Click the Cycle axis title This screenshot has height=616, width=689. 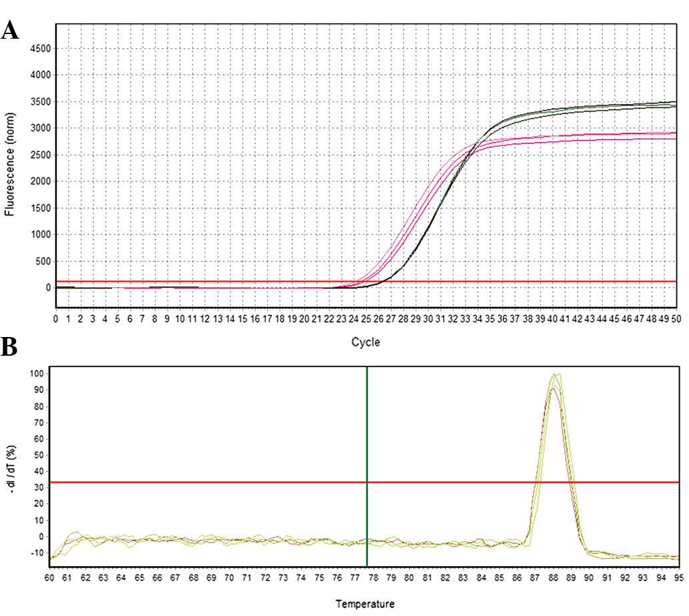click(x=366, y=342)
